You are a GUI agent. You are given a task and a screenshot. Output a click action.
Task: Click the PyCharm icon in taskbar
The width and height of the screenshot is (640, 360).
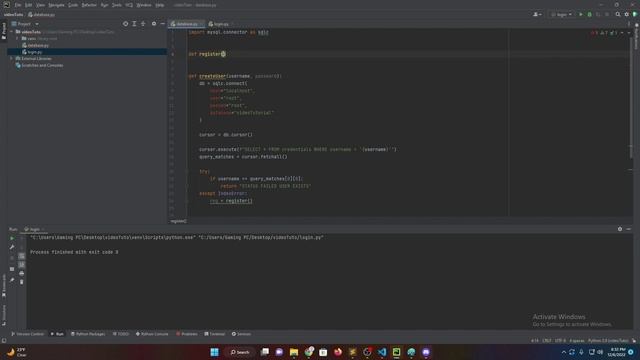(396, 352)
